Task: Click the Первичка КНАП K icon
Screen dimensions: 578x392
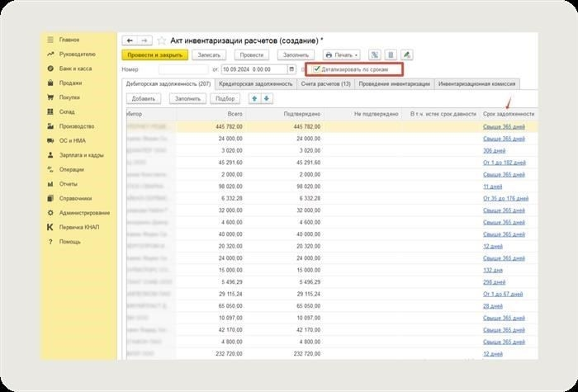Action: (x=50, y=227)
